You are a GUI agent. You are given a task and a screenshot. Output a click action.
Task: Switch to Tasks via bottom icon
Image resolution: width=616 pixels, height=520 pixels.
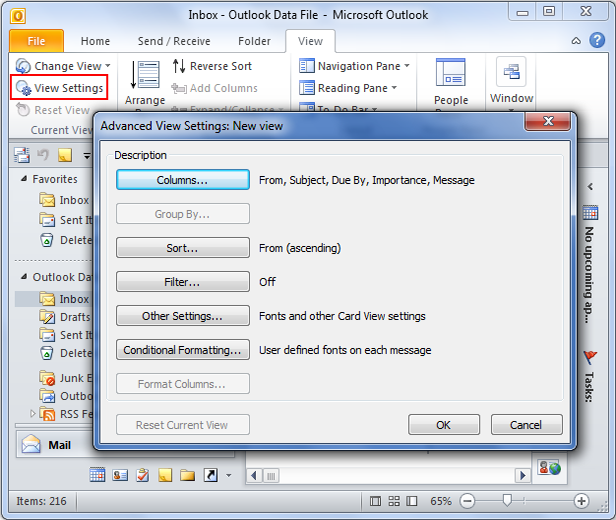point(143,475)
